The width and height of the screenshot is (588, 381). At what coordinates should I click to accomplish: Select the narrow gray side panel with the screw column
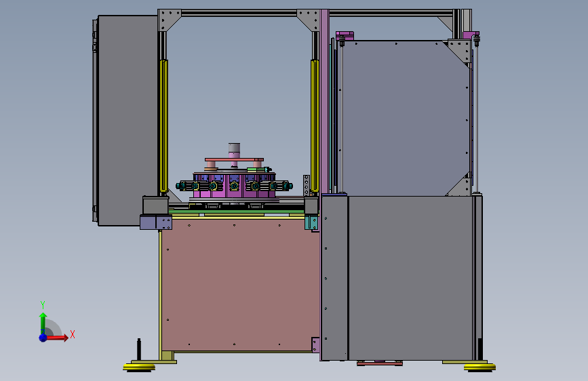pyautogui.click(x=334, y=277)
